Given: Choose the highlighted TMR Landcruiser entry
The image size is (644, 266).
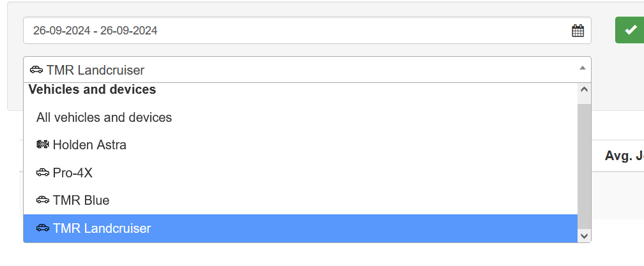Looking at the screenshot, I should point(301,228).
